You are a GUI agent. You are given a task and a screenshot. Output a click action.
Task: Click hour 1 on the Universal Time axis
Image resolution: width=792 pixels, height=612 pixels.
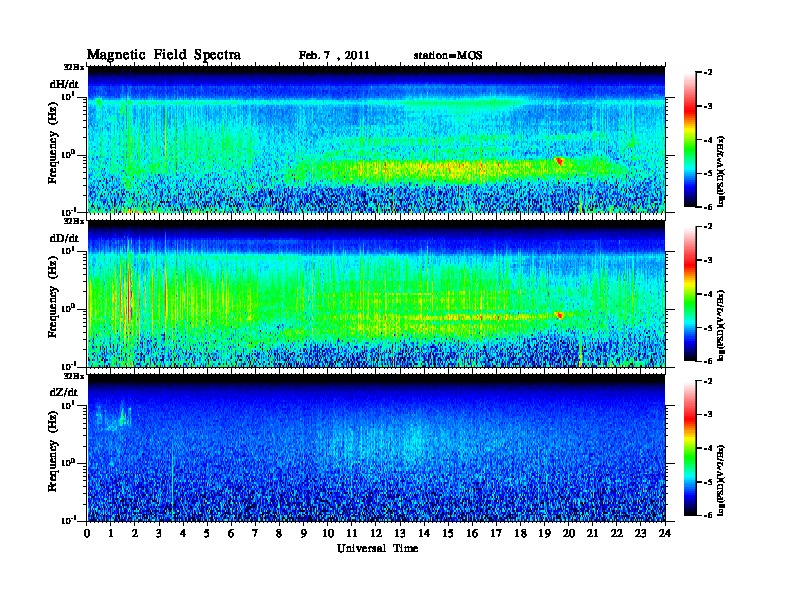[x=111, y=533]
